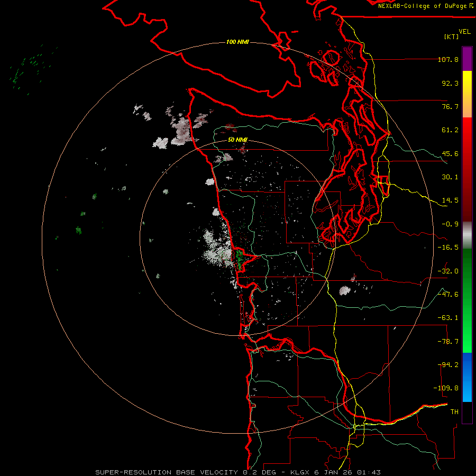The width and height of the screenshot is (476, 476).
Task: Pick the blue color bar segment
Action: pyautogui.click(x=467, y=377)
